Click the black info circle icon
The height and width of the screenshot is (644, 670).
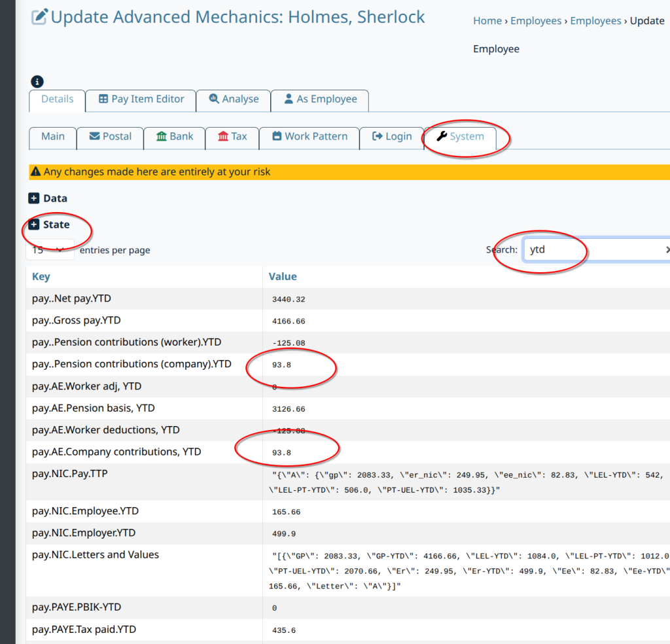[37, 82]
